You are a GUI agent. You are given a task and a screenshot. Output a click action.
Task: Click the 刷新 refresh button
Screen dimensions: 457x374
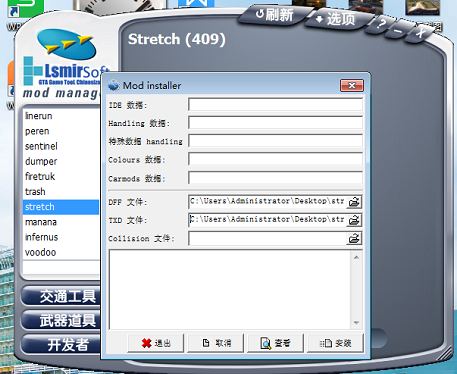click(274, 15)
